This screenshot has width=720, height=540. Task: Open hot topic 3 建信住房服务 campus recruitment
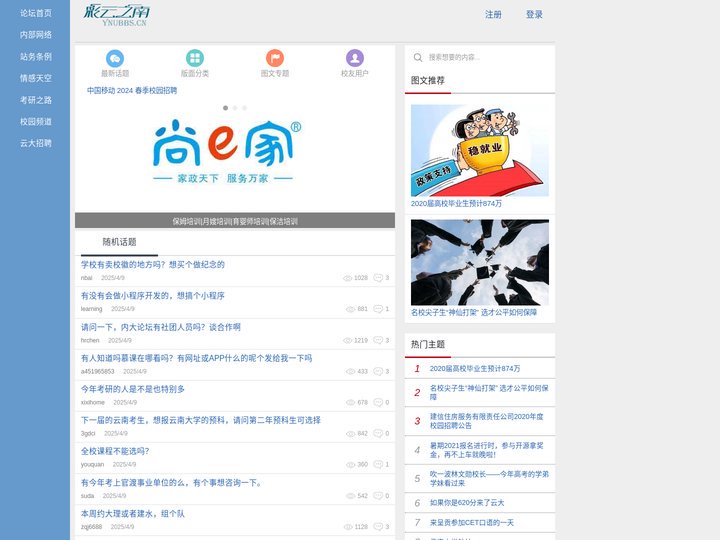coord(486,421)
